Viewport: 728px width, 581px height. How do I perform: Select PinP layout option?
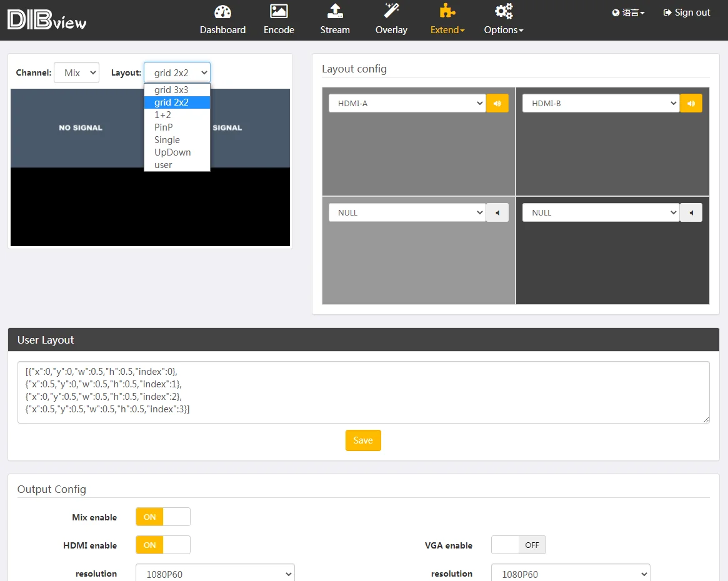point(177,127)
